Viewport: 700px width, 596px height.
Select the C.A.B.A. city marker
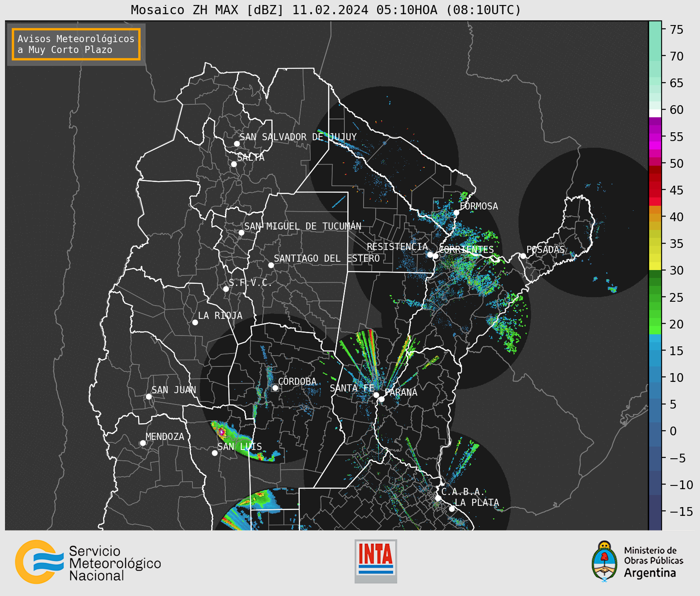(x=438, y=498)
